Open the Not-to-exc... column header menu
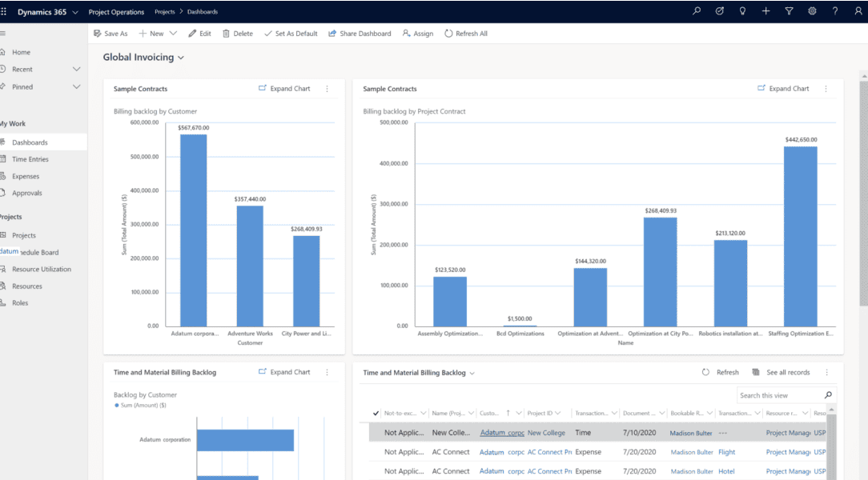Image resolution: width=868 pixels, height=480 pixels. (x=423, y=413)
